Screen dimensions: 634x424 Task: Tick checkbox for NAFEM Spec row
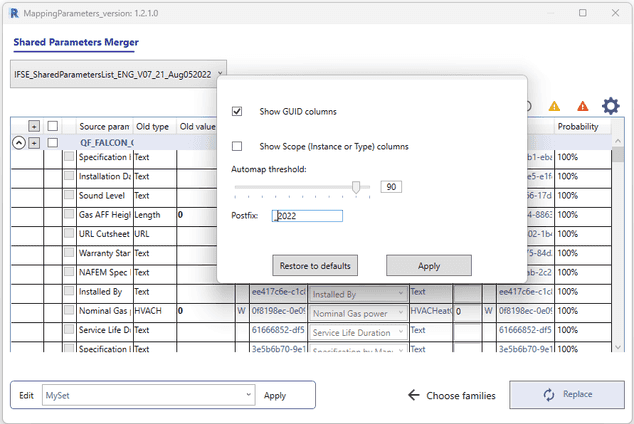(x=69, y=272)
